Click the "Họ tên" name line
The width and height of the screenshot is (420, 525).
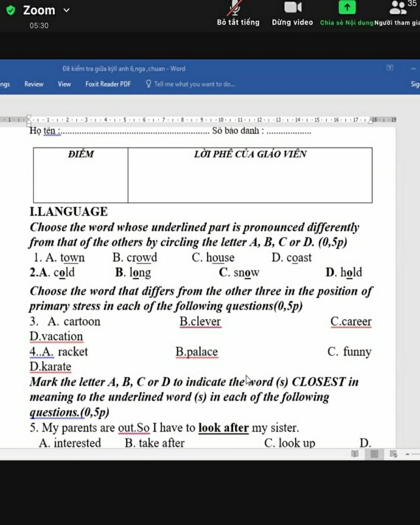click(119, 131)
